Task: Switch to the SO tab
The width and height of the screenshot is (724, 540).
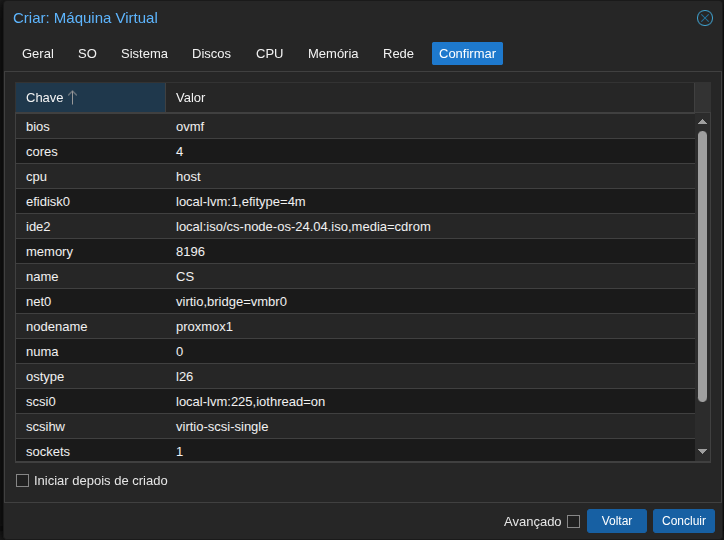Action: pyautogui.click(x=87, y=54)
